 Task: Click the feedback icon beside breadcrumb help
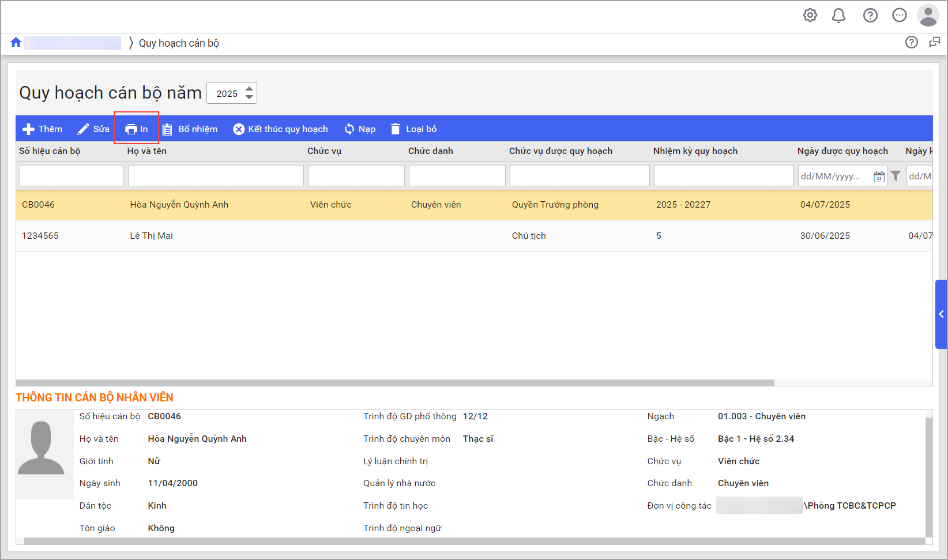click(934, 43)
